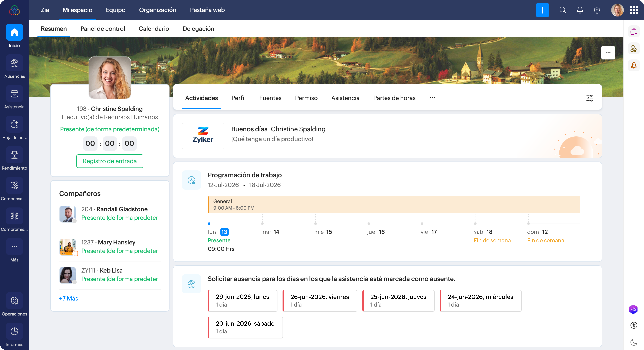Select the Asistencia profile tab
The height and width of the screenshot is (350, 644).
click(345, 98)
